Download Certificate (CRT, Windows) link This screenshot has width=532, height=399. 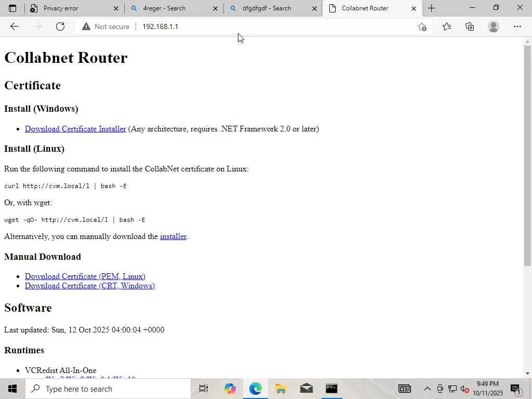tap(89, 286)
